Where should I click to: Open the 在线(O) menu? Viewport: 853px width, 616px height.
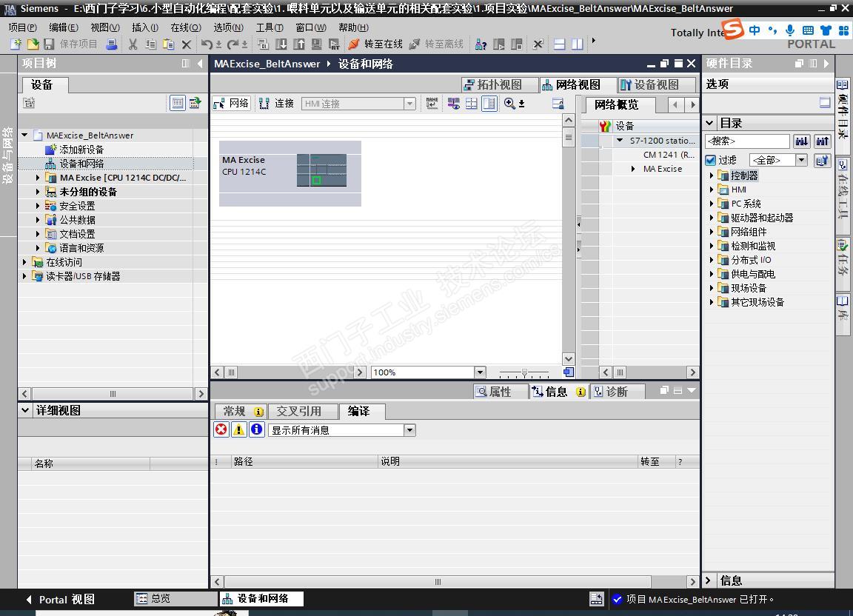(186, 27)
